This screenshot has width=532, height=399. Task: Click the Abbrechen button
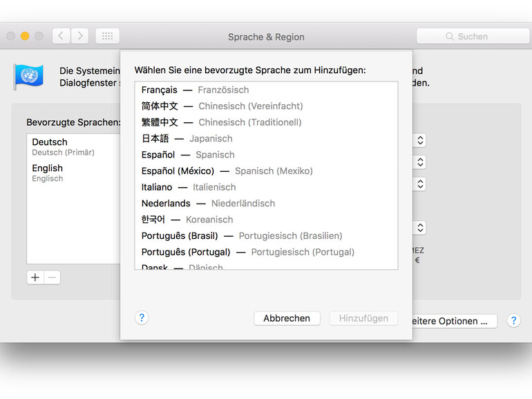(287, 318)
